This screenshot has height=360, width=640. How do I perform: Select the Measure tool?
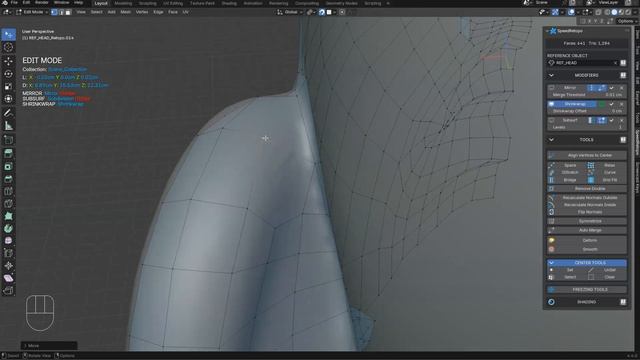point(9,126)
